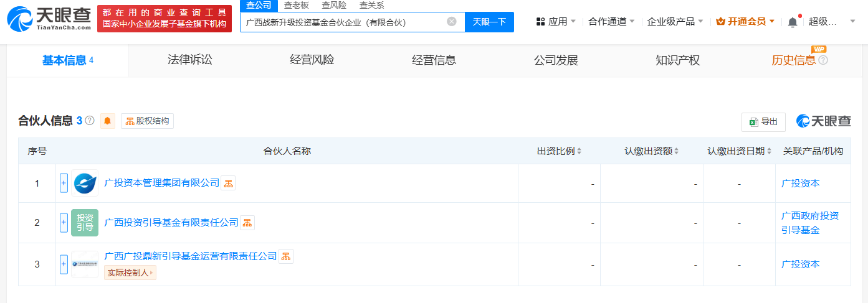Click the orange notification bell beside 合伙人信息
This screenshot has width=868, height=303.
tap(108, 121)
